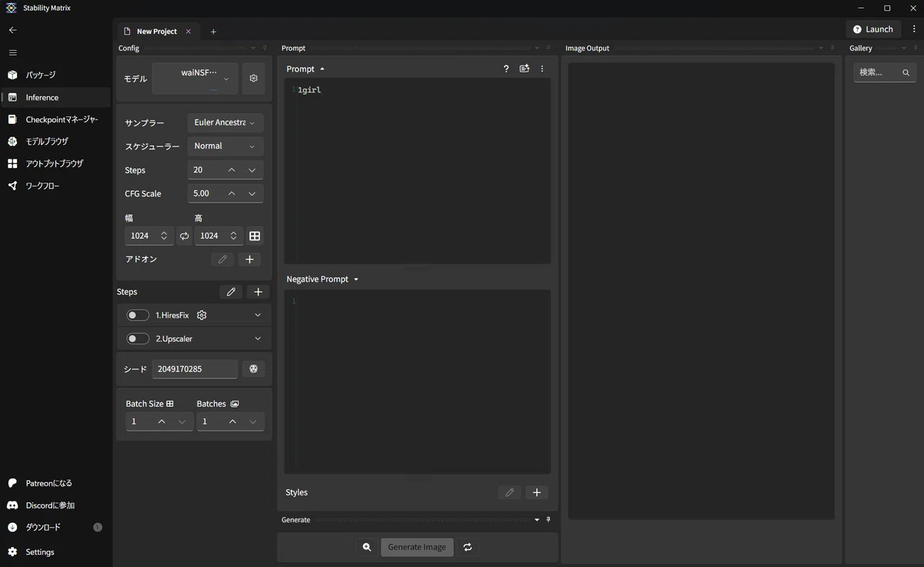The image size is (924, 567).
Task: Open HiresFix settings gear
Action: (x=202, y=315)
